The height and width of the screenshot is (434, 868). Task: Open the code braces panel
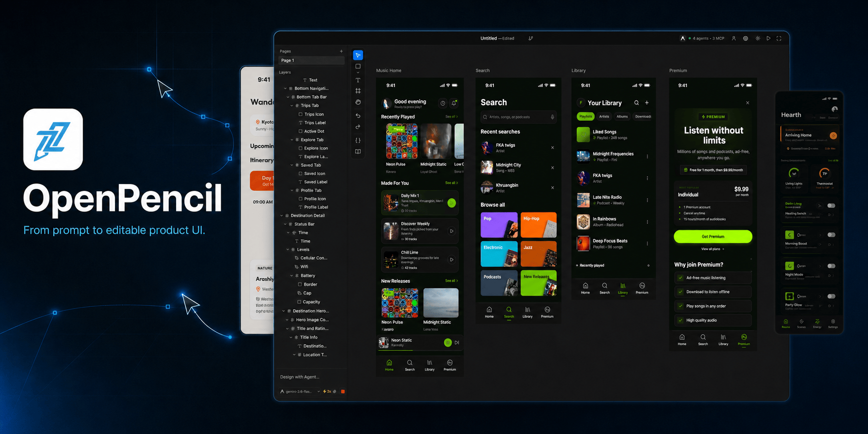coord(358,140)
